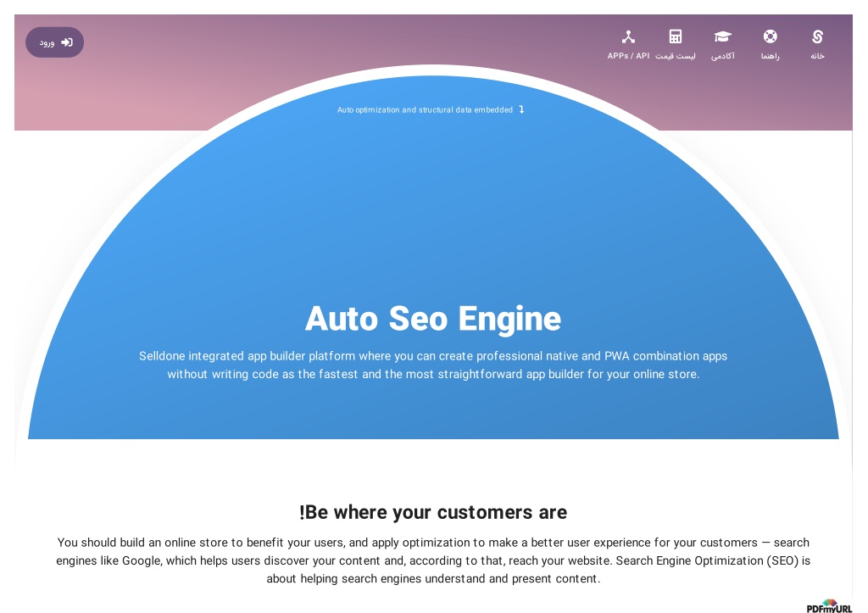Click the PDFmyURL logo
This screenshot has width=868, height=613.
829,606
